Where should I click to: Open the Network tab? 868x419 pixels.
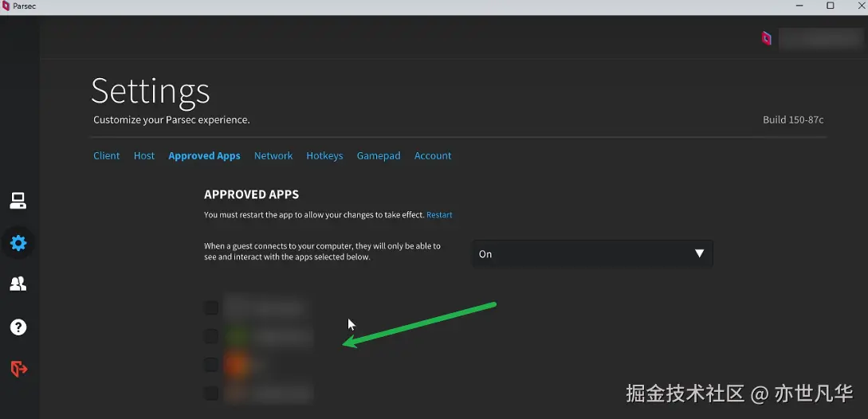click(273, 155)
